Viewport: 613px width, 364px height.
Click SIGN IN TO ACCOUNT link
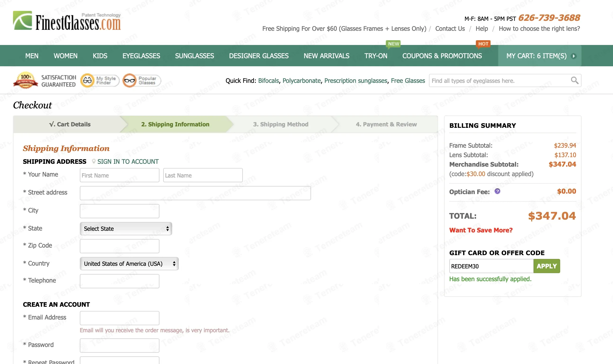coord(128,162)
